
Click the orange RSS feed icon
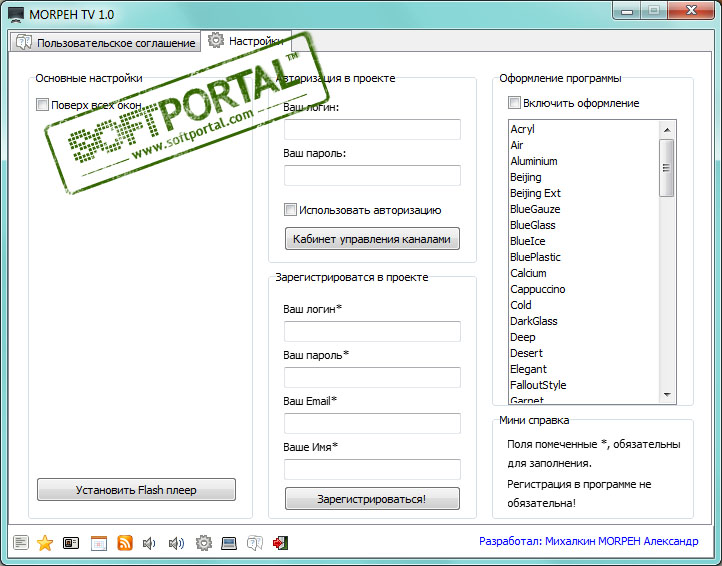[x=125, y=543]
